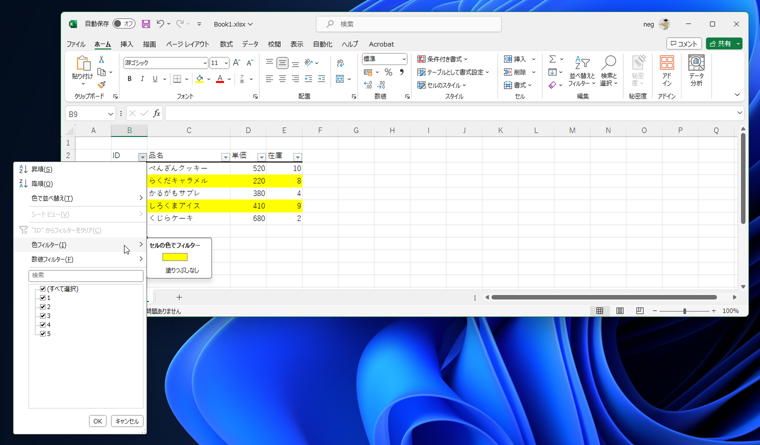Viewport: 760px width, 445px height.
Task: Open Find and Select magnifier
Action: pos(609,70)
